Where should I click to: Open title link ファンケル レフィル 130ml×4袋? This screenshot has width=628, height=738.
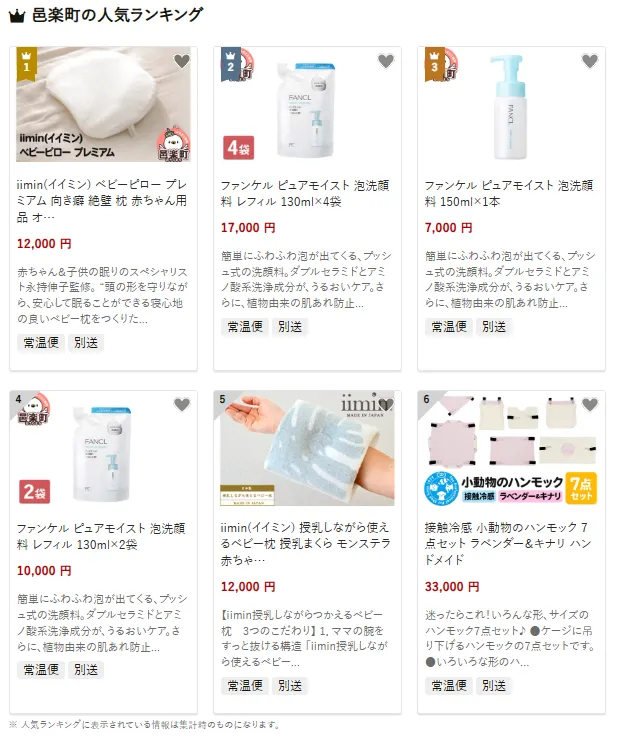pos(305,193)
